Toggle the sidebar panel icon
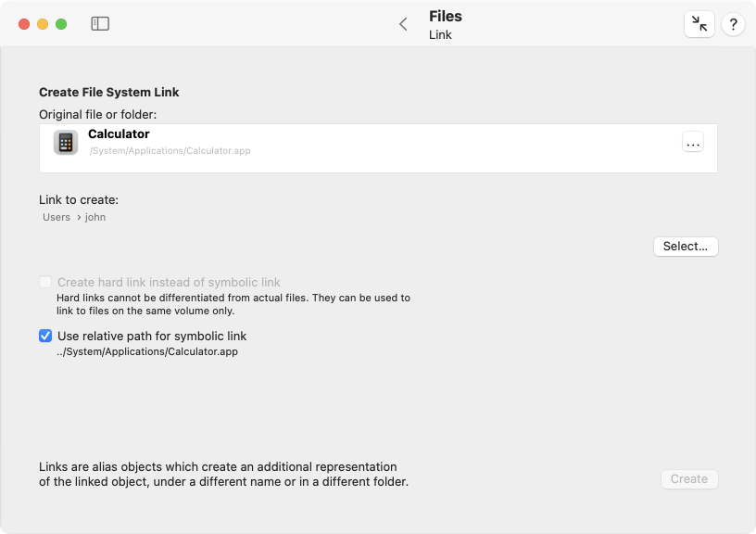This screenshot has width=756, height=534. coord(100,23)
